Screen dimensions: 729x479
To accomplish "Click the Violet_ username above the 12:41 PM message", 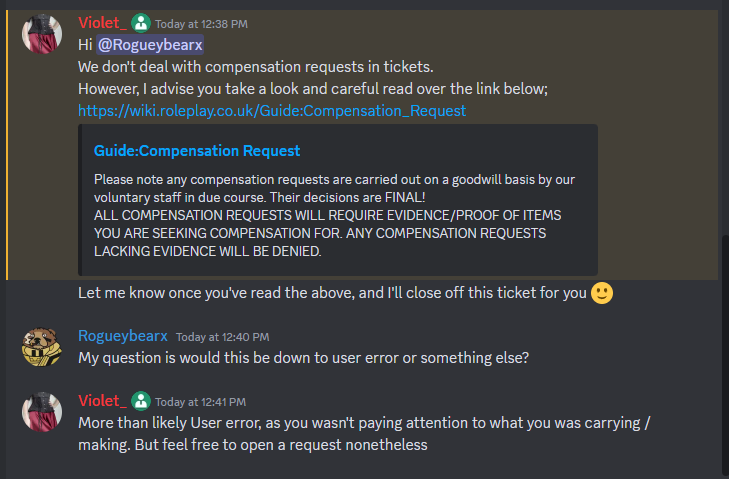I will point(102,401).
